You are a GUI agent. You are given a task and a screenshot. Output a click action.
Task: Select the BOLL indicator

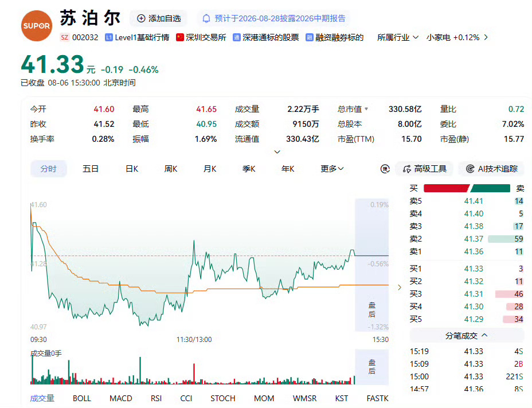(x=82, y=398)
